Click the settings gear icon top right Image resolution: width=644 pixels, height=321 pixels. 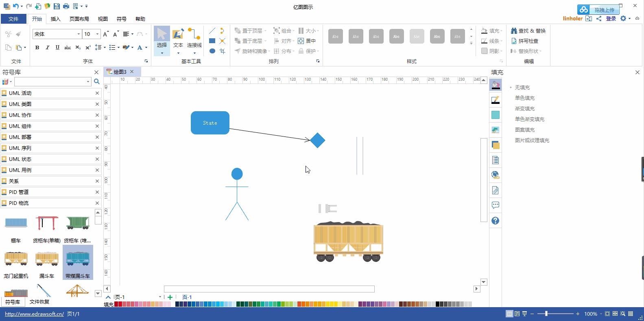click(x=623, y=18)
